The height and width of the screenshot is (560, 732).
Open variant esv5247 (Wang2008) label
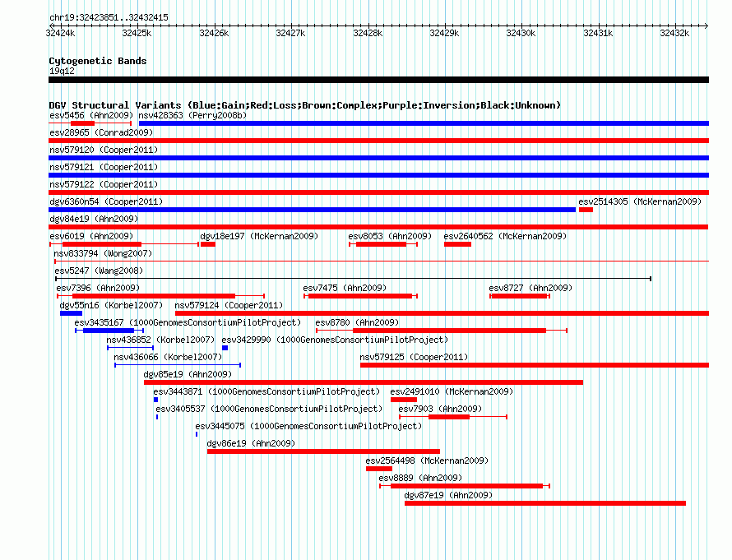point(99,271)
